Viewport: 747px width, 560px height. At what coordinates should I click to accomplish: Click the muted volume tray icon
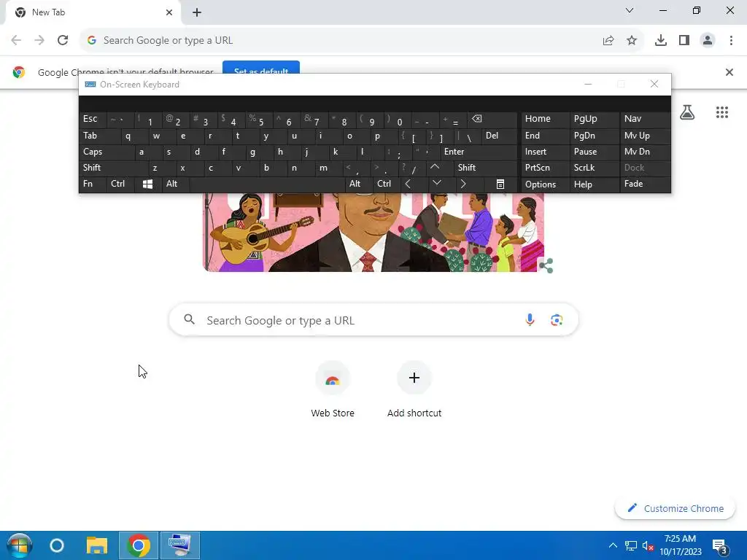point(648,545)
